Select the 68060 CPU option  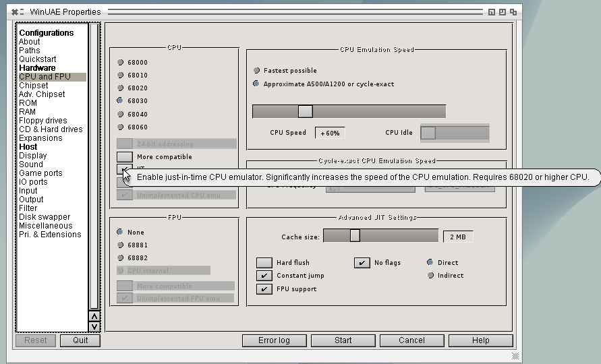tap(120, 127)
